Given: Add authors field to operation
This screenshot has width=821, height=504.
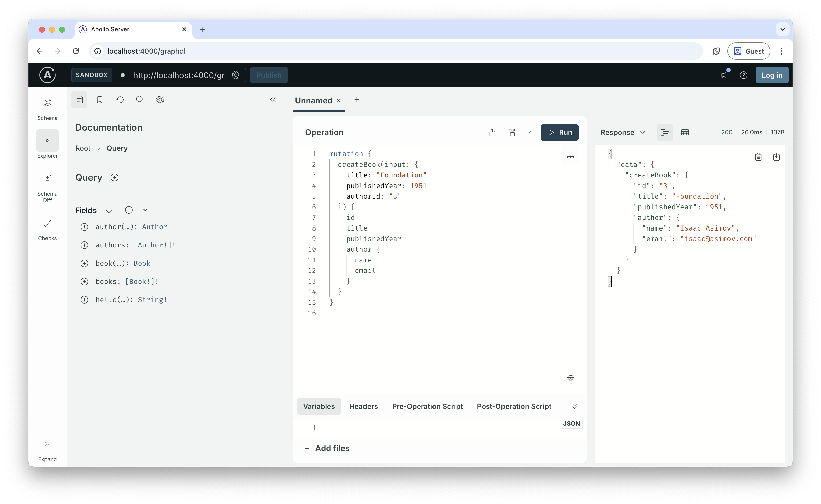Looking at the screenshot, I should (85, 245).
